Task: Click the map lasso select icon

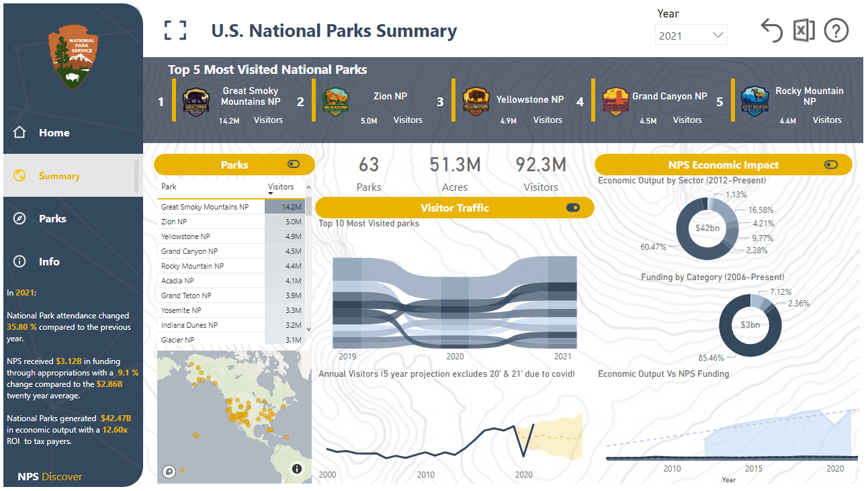Action: tap(169, 472)
